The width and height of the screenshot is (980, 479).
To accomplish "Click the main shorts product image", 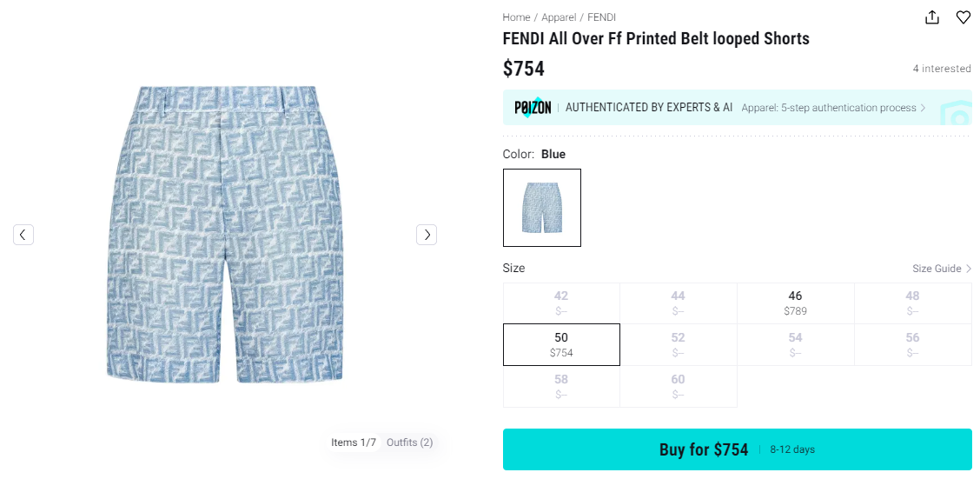I will coord(225,234).
